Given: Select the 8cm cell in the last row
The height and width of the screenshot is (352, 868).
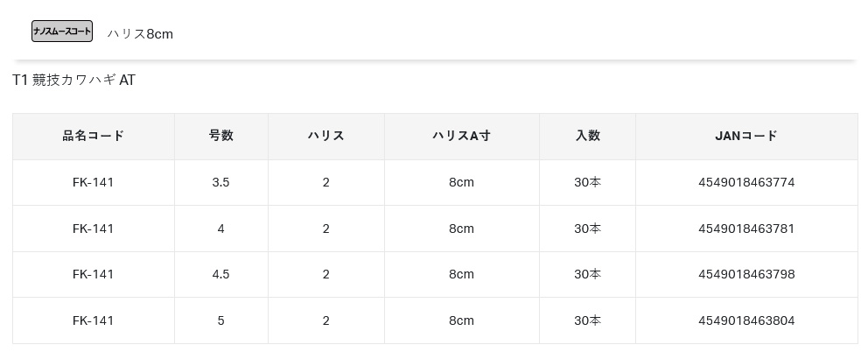Looking at the screenshot, I should [x=461, y=320].
